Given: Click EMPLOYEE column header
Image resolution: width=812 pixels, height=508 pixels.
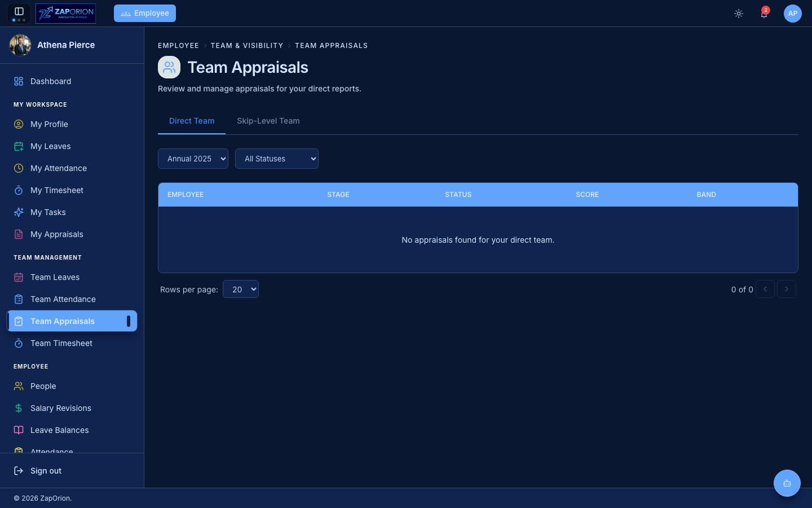Looking at the screenshot, I should 186,195.
